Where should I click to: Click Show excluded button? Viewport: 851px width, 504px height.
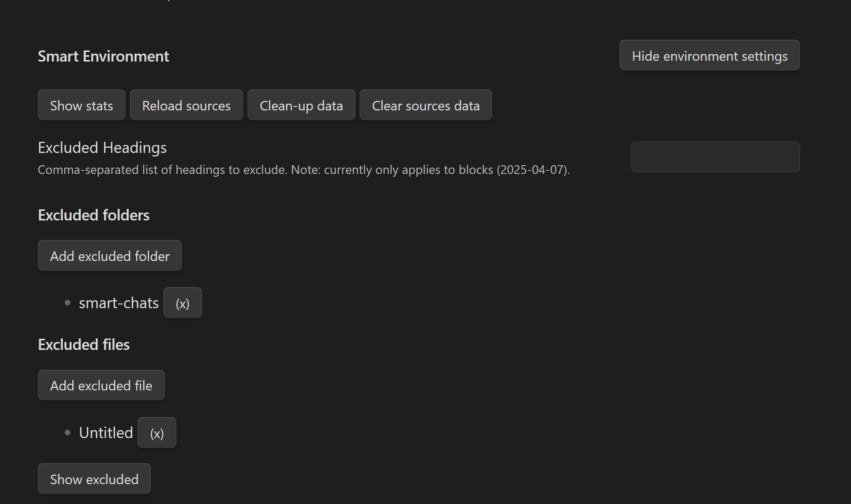[x=94, y=479]
